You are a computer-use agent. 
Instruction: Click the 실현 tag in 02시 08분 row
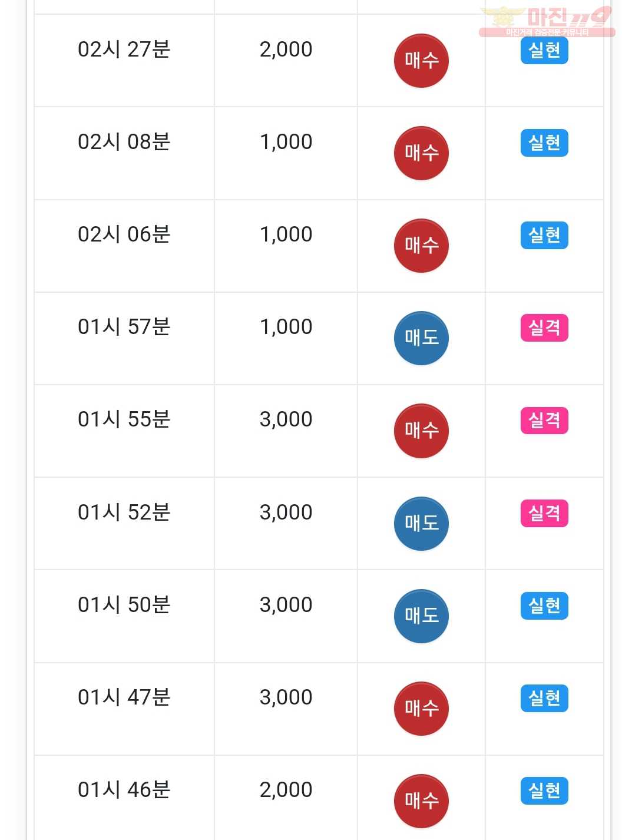pos(544,143)
